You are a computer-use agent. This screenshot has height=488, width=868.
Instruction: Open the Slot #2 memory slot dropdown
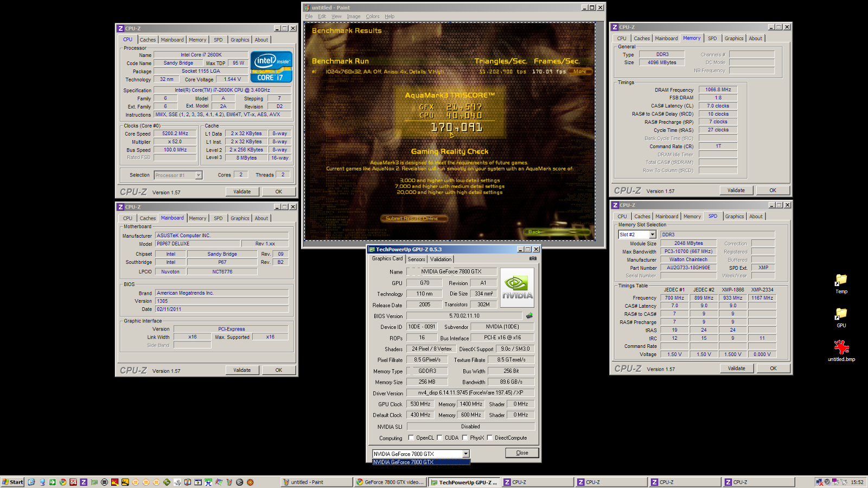point(653,235)
